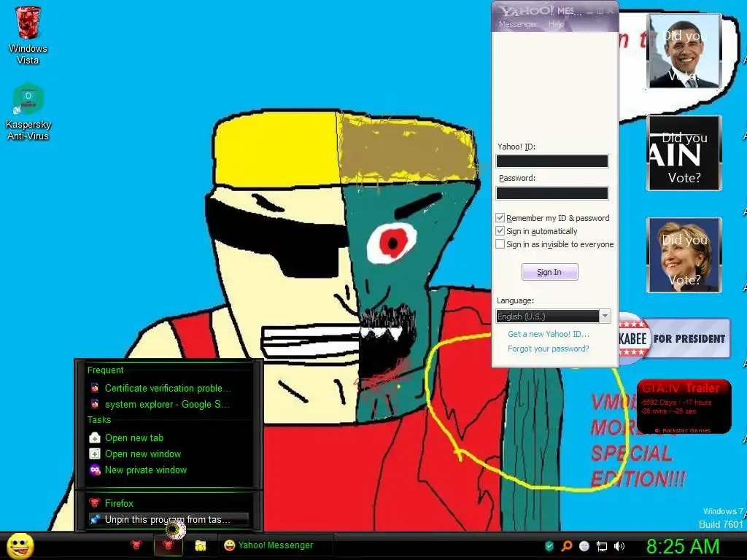Click the For President campaign gadget
747x560 pixels.
(675, 338)
